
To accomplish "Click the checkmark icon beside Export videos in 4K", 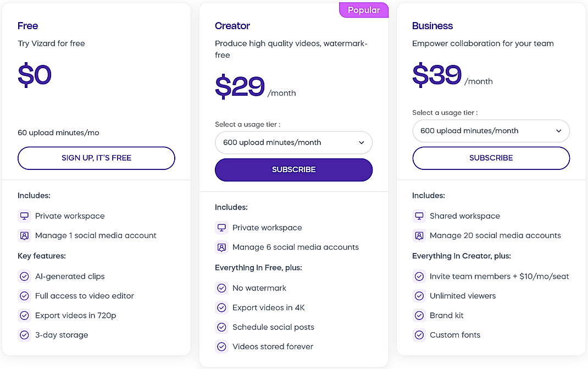I will click(221, 307).
